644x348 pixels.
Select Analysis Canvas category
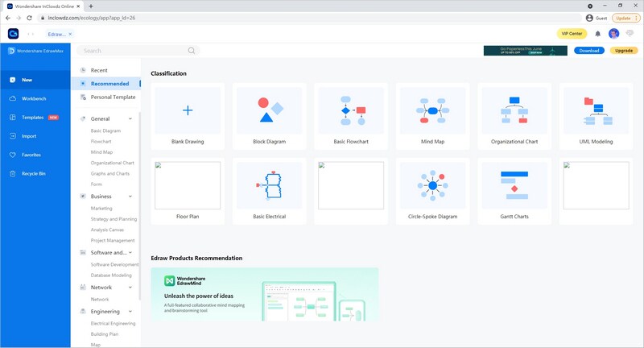(107, 230)
